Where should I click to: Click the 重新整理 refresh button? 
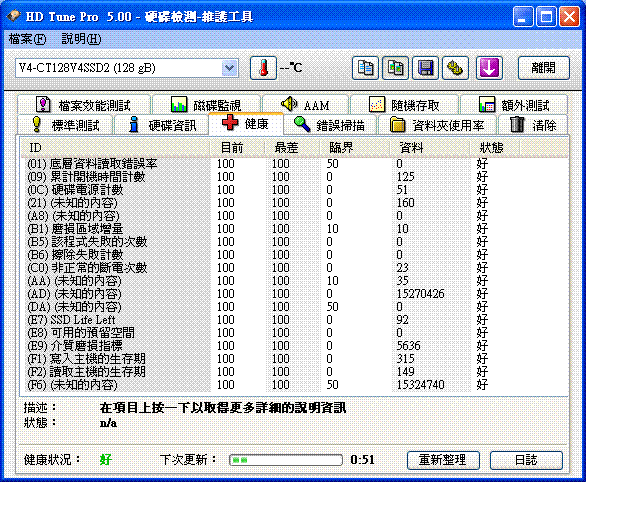(443, 460)
